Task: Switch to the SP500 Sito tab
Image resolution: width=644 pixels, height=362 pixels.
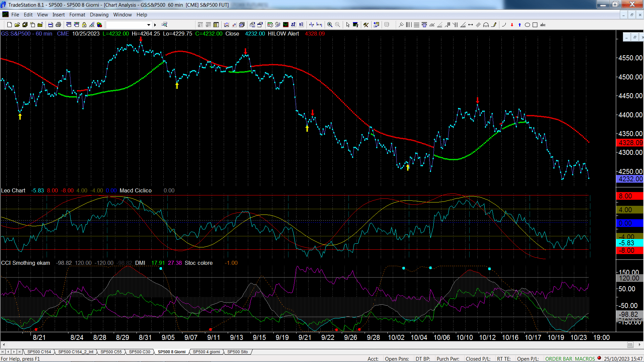Action: [237, 352]
